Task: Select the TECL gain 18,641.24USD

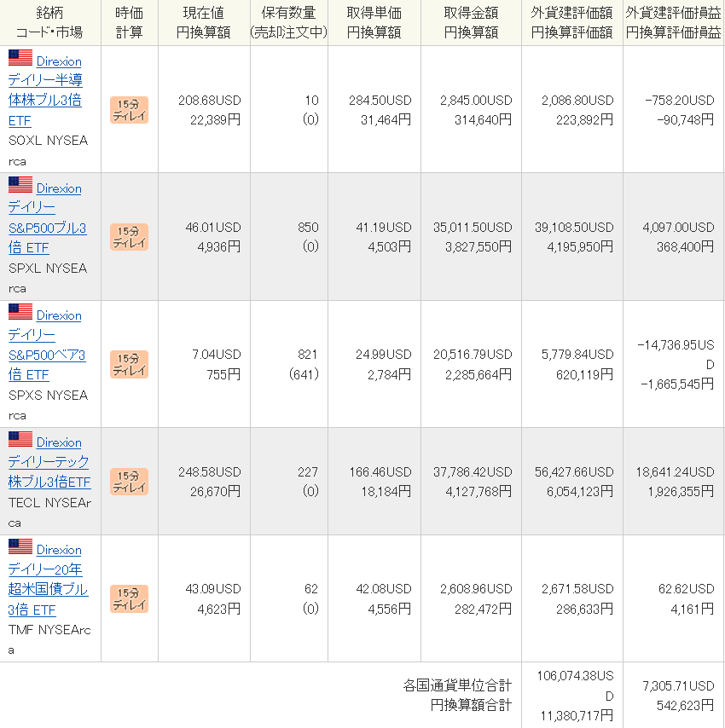Action: tap(676, 472)
